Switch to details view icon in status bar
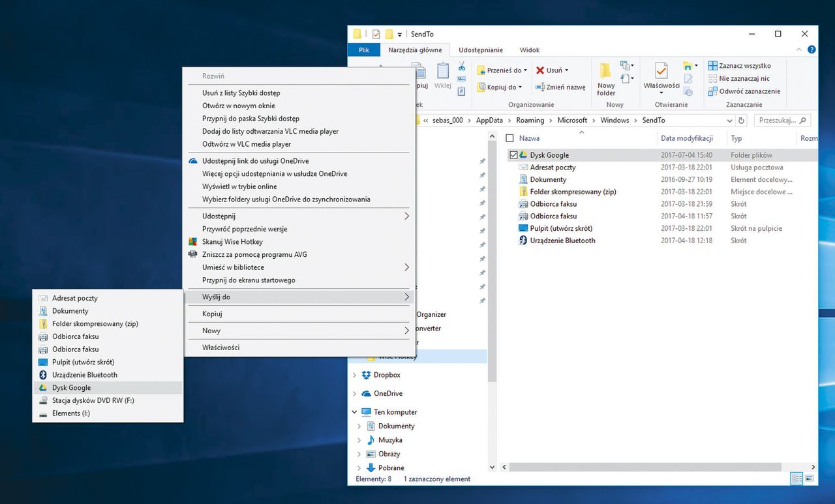 (797, 479)
